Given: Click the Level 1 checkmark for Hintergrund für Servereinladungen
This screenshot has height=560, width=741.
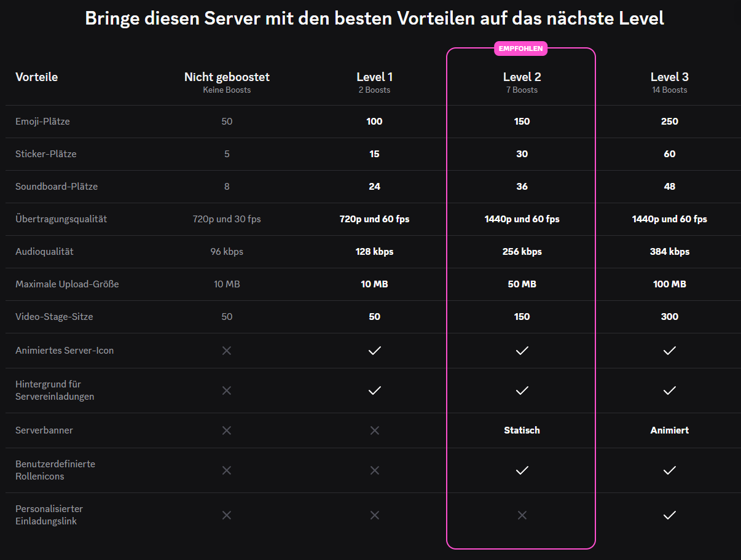Looking at the screenshot, I should click(x=375, y=391).
